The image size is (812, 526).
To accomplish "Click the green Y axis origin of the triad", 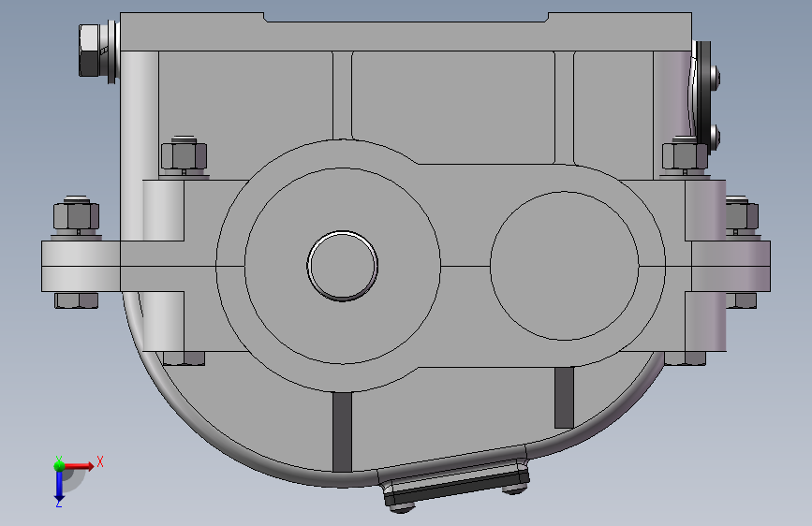I will click(x=59, y=465).
